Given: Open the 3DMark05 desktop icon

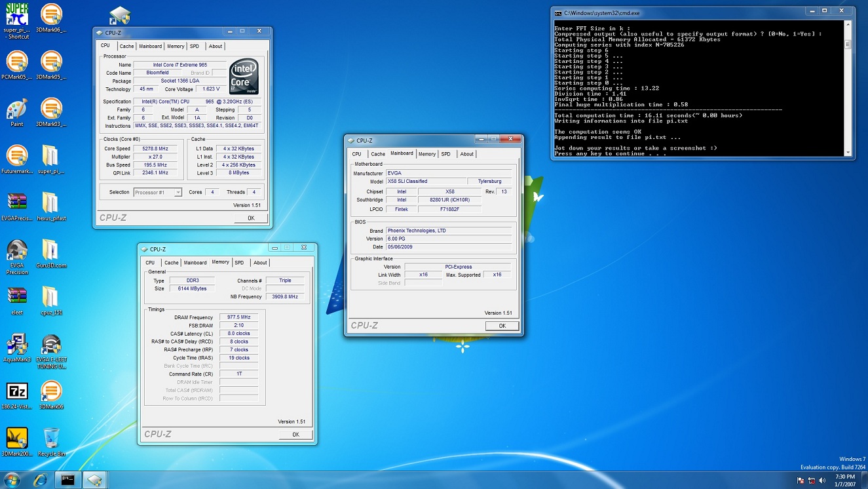Looking at the screenshot, I should [51, 66].
